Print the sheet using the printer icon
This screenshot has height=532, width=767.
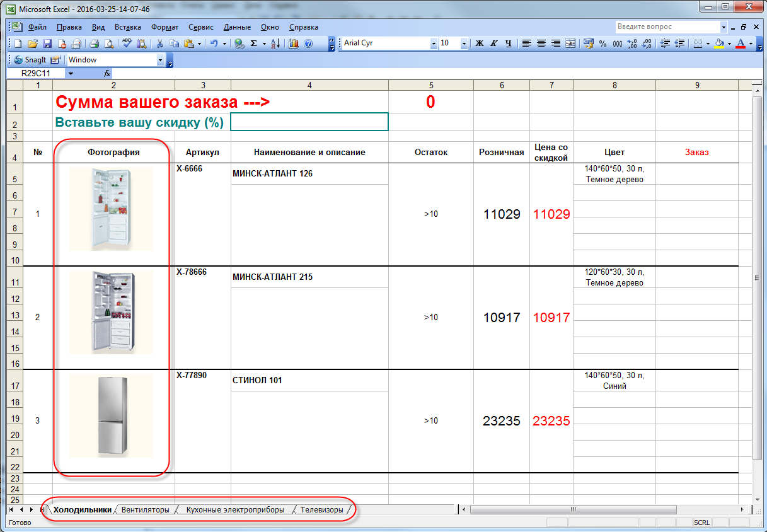tap(94, 43)
